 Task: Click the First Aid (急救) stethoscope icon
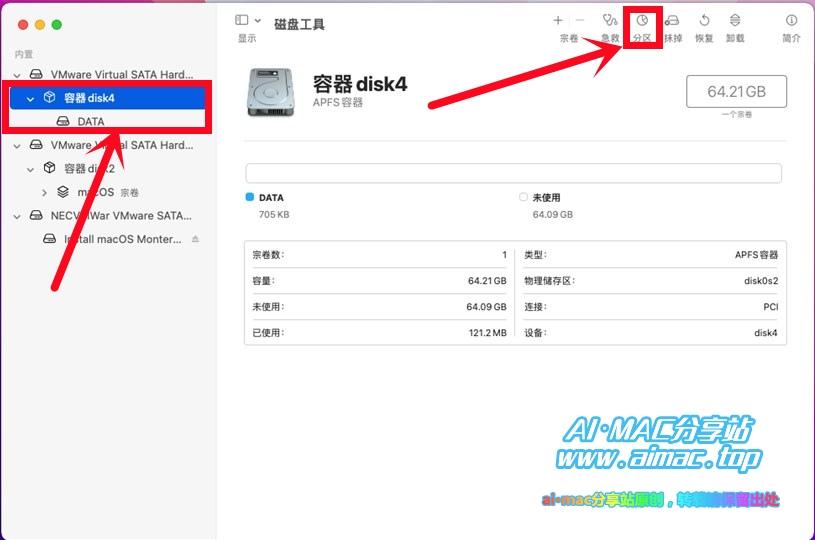[x=610, y=20]
